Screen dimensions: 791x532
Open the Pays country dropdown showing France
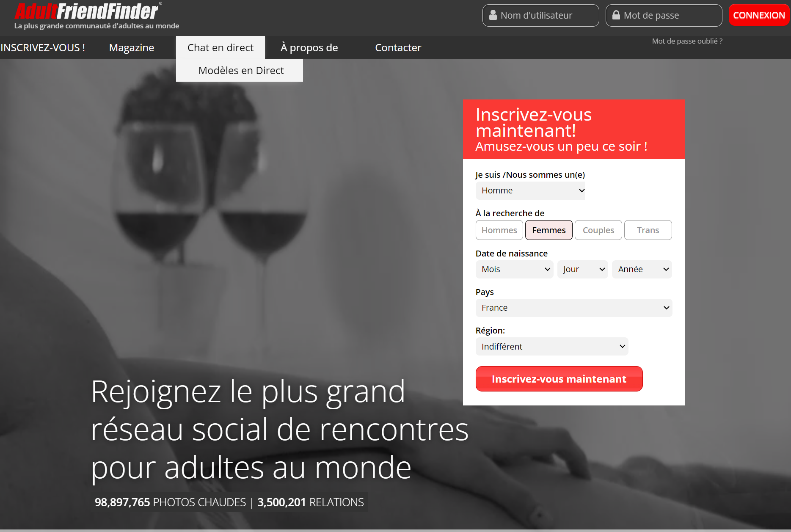(x=574, y=308)
